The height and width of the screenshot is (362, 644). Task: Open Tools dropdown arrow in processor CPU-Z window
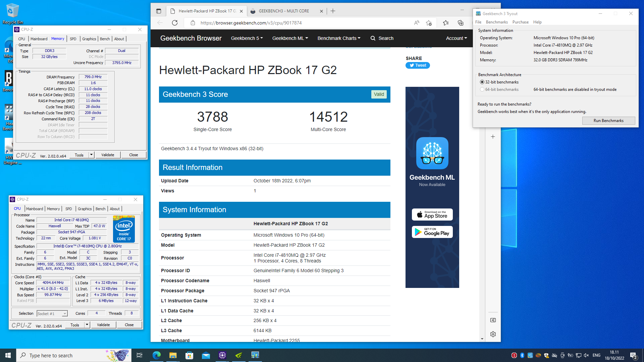click(87, 325)
